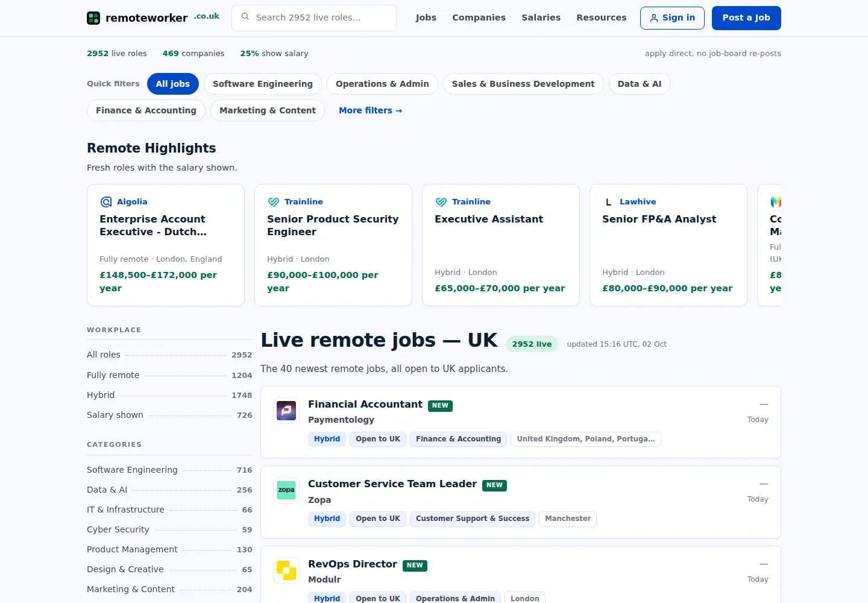The width and height of the screenshot is (868, 603).
Task: Filter workplace by Fully remote
Action: coord(169,375)
